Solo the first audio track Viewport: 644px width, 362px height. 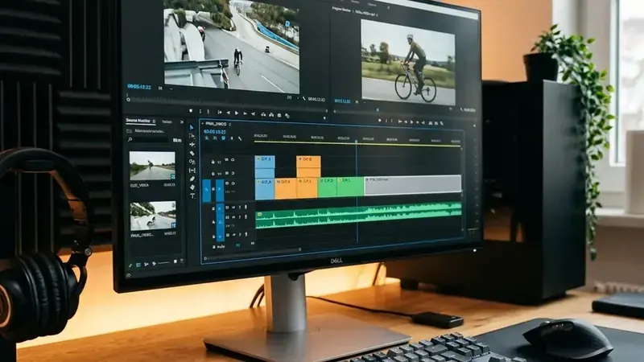(239, 208)
